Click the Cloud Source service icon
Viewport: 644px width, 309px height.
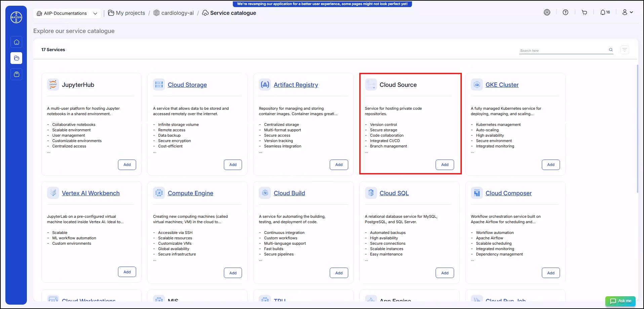pyautogui.click(x=371, y=84)
